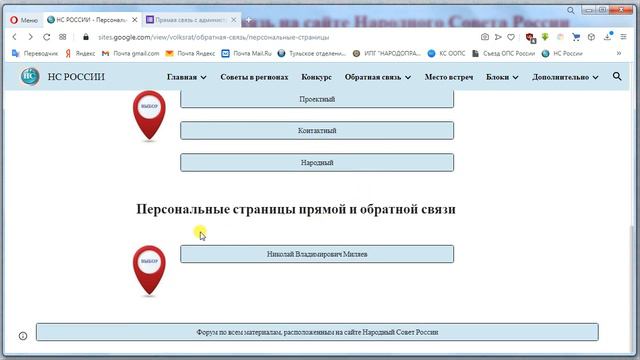Open the Переводчик bookmark
Screen dimensions: 640x360
click(35, 53)
